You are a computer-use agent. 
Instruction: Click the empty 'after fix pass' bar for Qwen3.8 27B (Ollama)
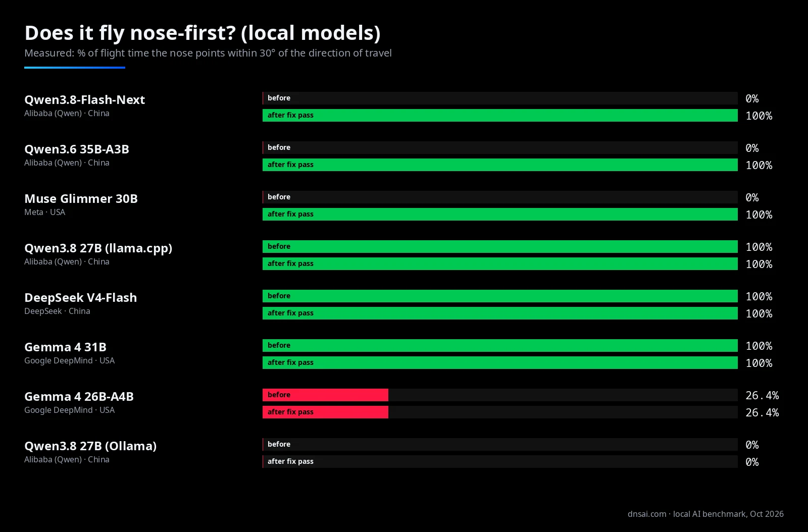coord(500,461)
